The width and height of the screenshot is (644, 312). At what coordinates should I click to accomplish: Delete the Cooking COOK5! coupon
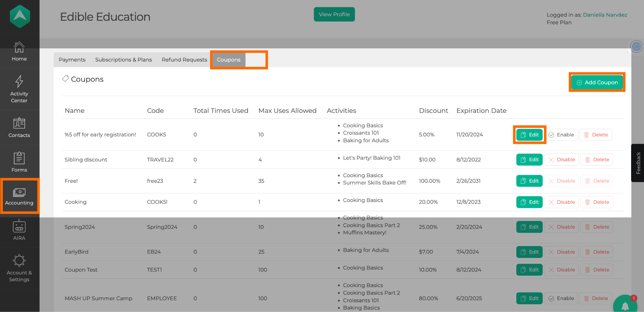[x=597, y=202]
